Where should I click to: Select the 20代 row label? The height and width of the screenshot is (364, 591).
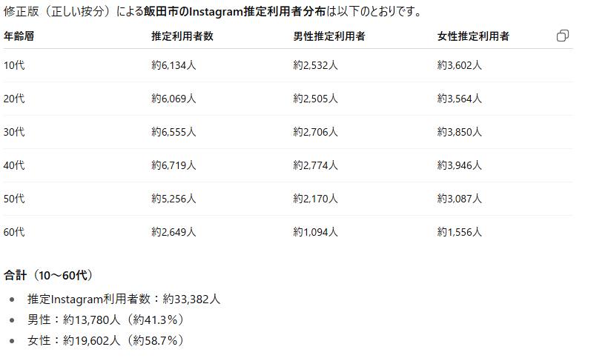point(14,99)
